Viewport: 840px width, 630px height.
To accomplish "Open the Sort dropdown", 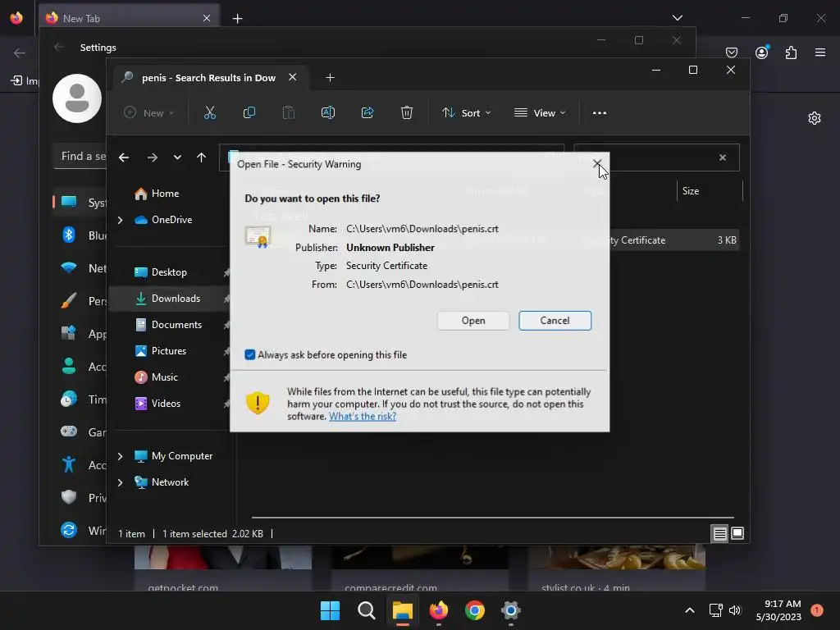I will tap(466, 113).
